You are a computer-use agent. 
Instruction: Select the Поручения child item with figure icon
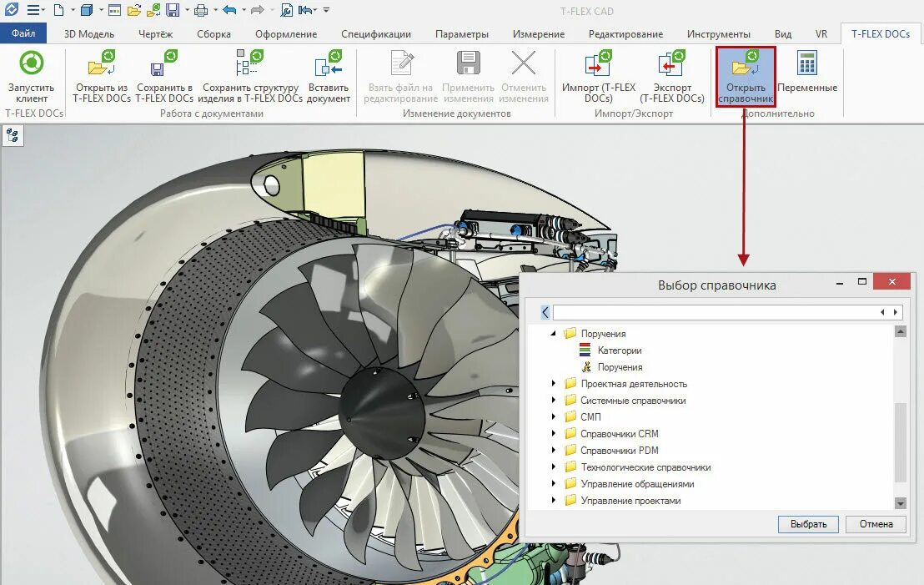620,367
